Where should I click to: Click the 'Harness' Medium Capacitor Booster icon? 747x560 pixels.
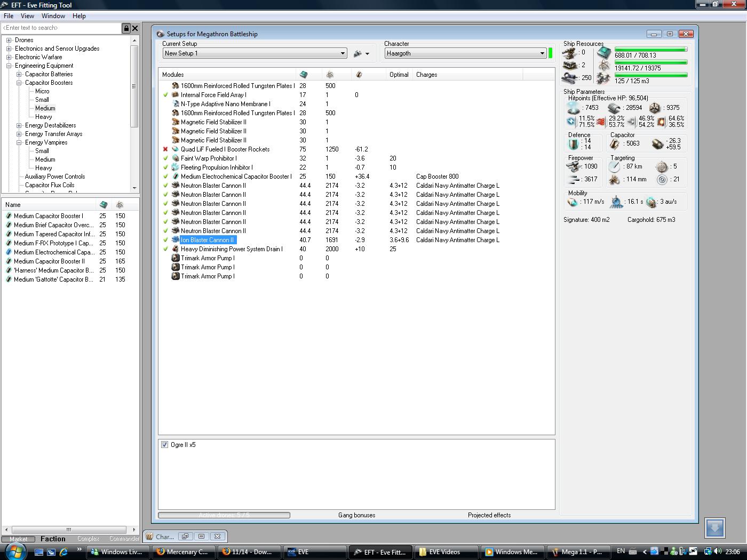(x=9, y=270)
